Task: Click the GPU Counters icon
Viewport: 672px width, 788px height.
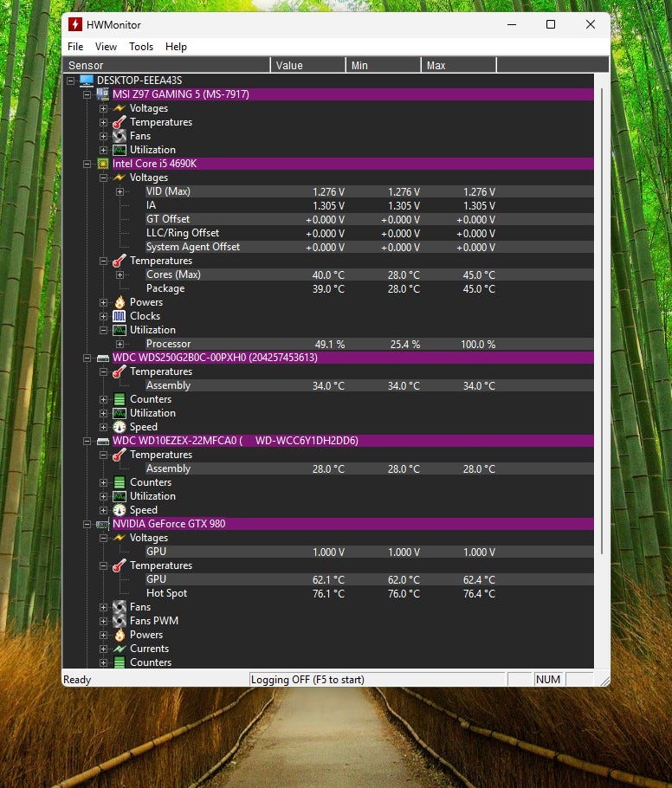Action: [120, 662]
